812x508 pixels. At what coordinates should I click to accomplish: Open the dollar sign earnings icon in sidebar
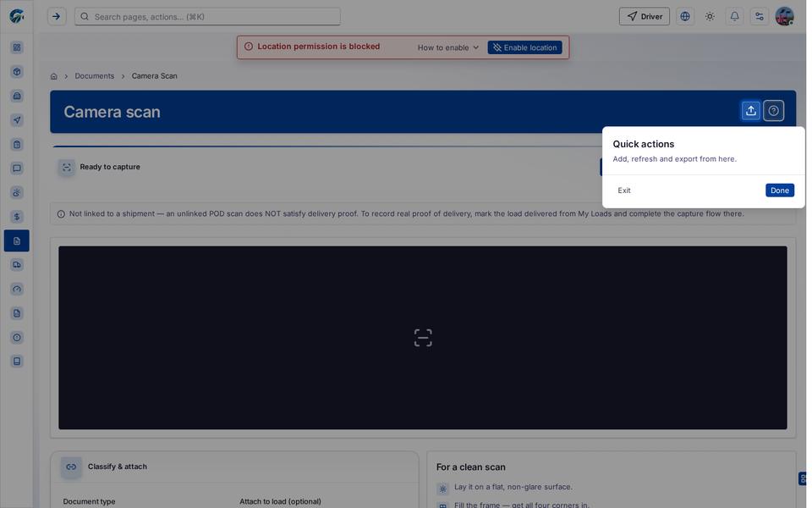pyautogui.click(x=17, y=217)
